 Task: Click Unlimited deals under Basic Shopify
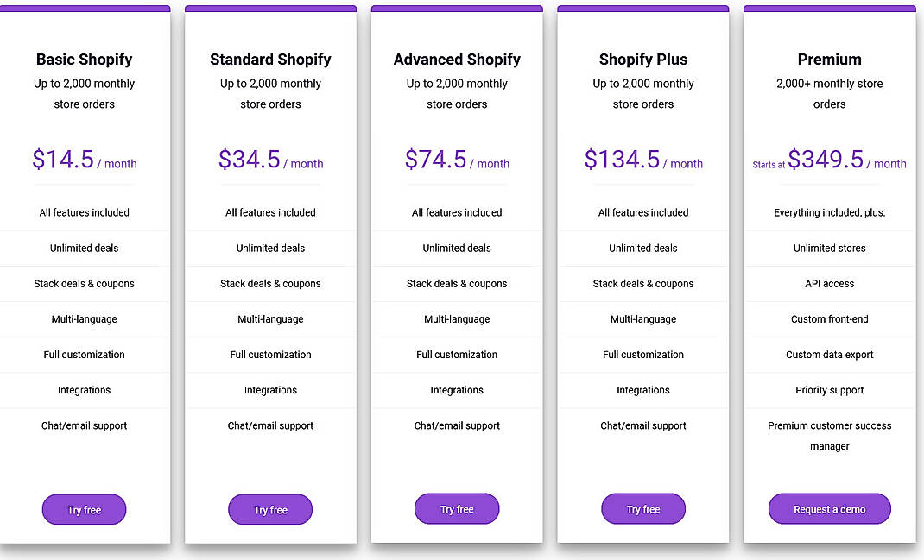84,248
